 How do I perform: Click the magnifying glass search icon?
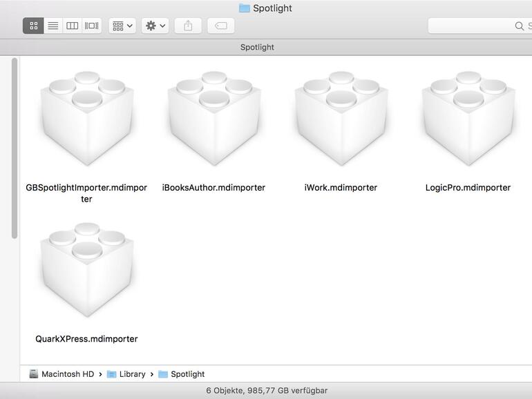point(519,26)
